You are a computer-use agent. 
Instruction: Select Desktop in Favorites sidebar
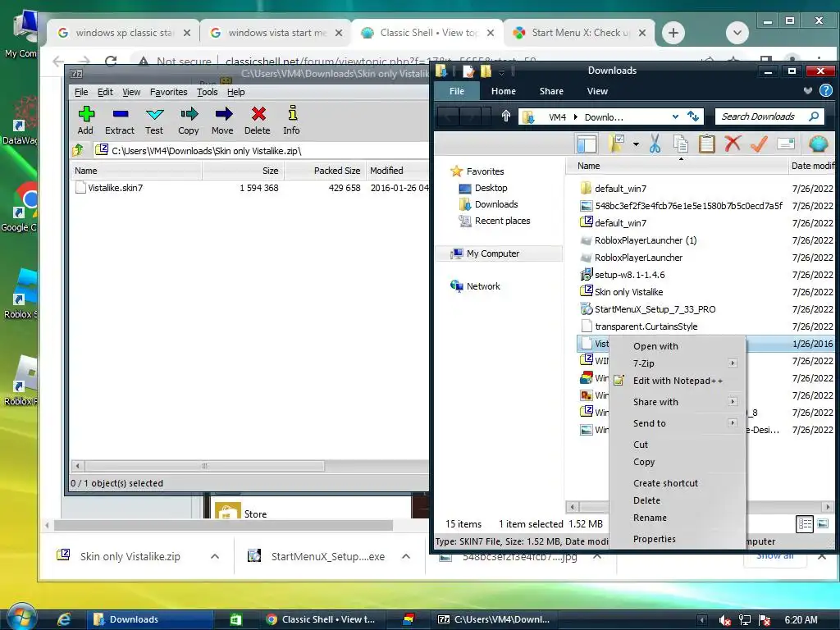(x=491, y=188)
